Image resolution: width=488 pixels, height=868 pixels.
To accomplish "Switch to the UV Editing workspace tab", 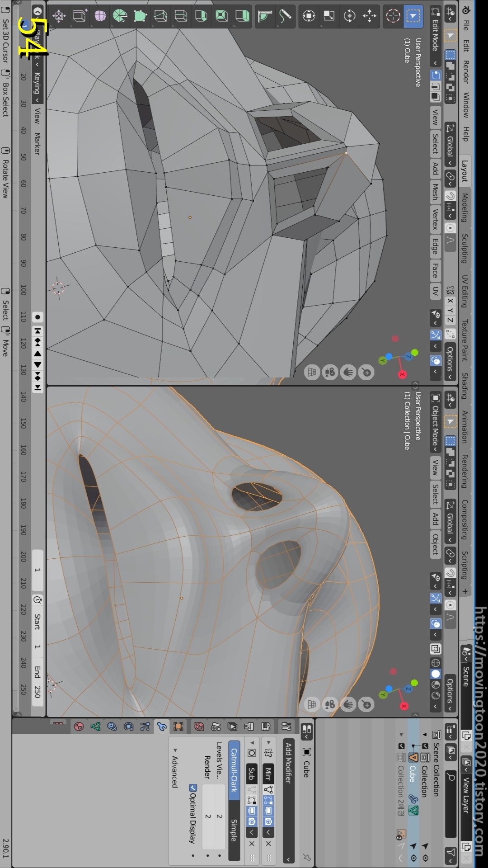I will [x=465, y=291].
